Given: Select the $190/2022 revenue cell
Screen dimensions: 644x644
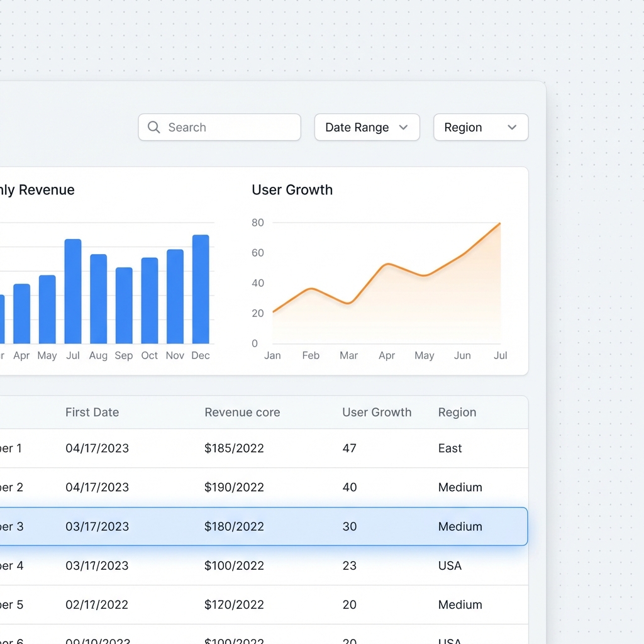Looking at the screenshot, I should point(234,487).
